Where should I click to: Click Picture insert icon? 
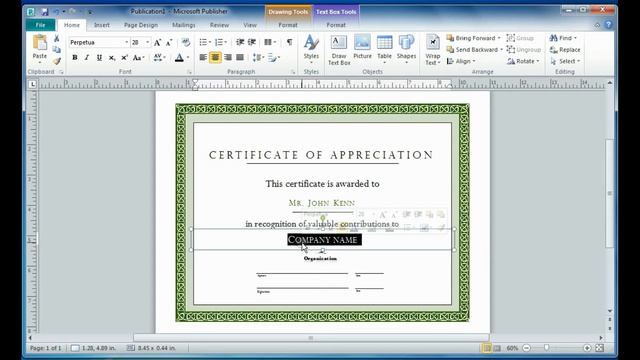(362, 47)
